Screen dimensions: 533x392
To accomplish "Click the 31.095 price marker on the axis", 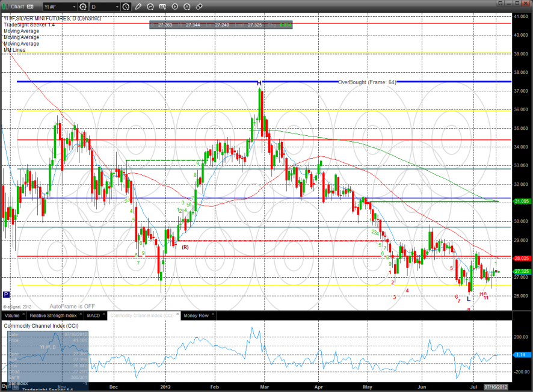I will [521, 201].
